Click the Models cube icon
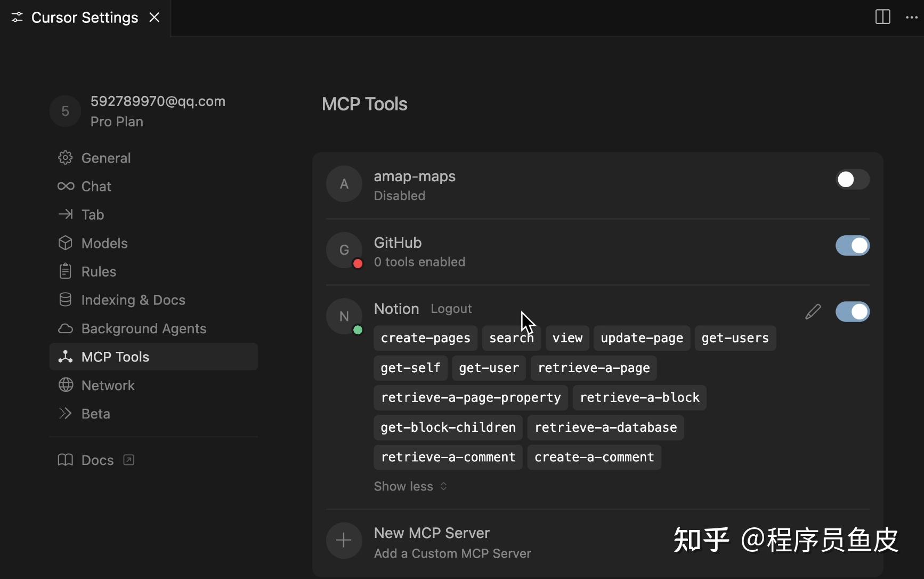This screenshot has height=579, width=924. coord(66,243)
